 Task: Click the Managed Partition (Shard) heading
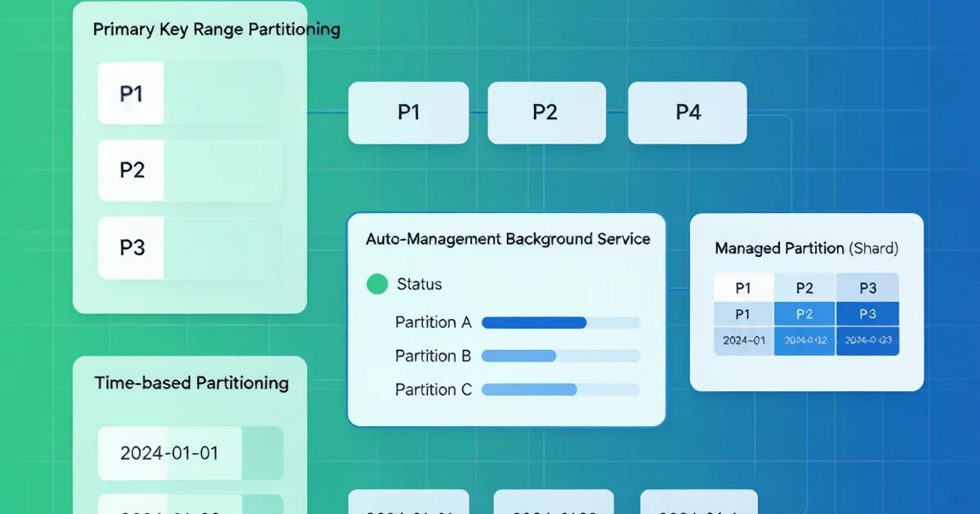coord(807,248)
